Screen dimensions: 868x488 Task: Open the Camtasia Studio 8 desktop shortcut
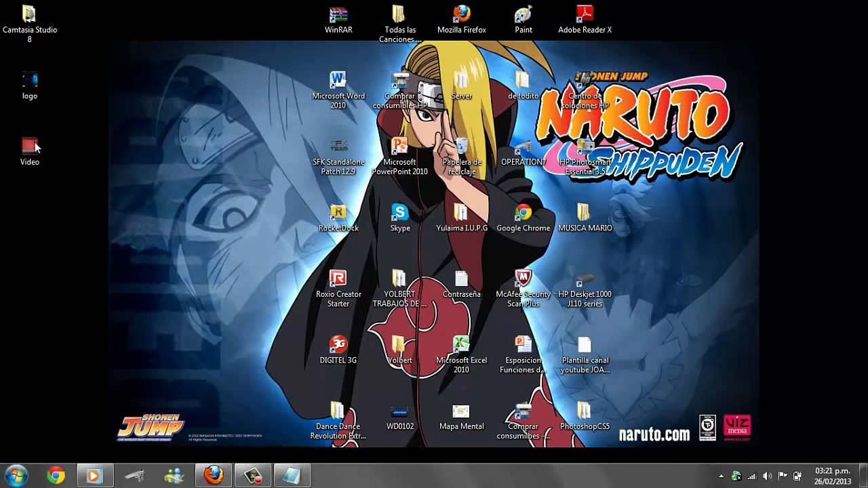29,24
